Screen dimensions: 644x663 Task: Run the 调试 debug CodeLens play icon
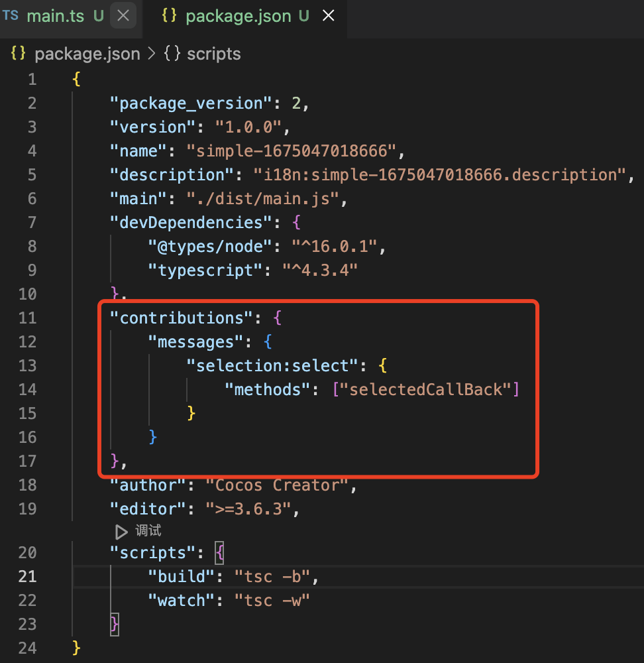pyautogui.click(x=121, y=532)
